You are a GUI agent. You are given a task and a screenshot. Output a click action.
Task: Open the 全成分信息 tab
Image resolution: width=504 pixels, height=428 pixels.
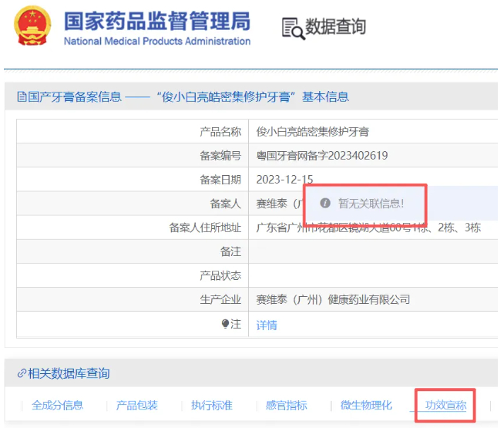coord(57,405)
